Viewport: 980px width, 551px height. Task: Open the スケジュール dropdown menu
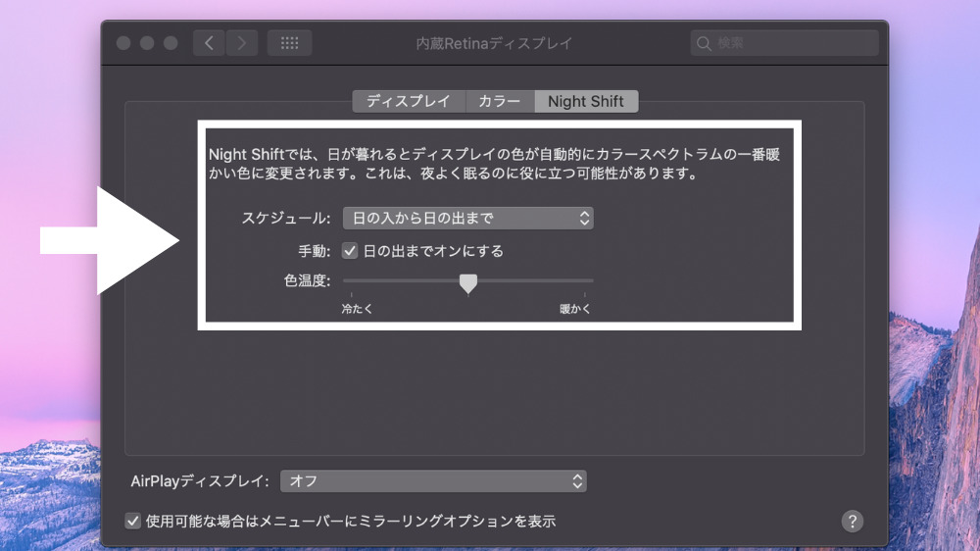(468, 219)
